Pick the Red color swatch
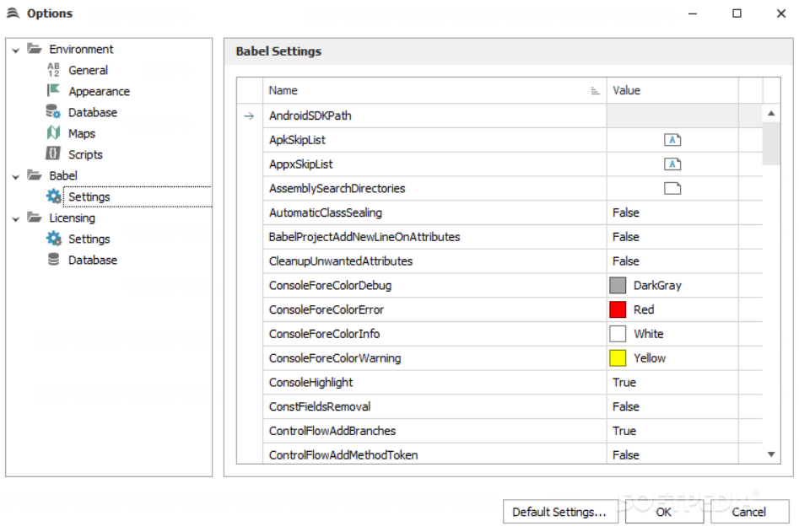Viewport: 799px width, 532px height. 618,309
